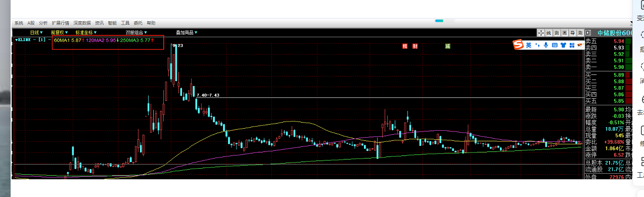Click the 画 drawing toolbar button
Screen dimensions: 644x197
[x=565, y=33]
